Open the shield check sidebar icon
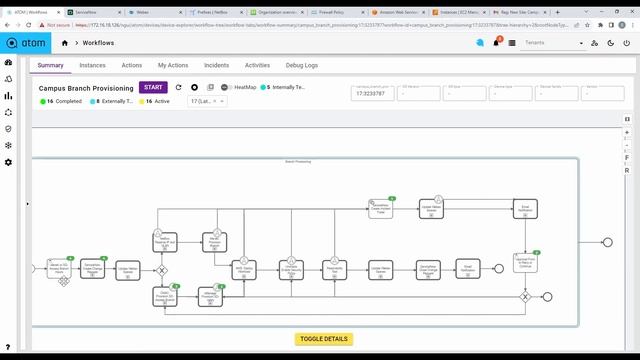 click(8, 129)
